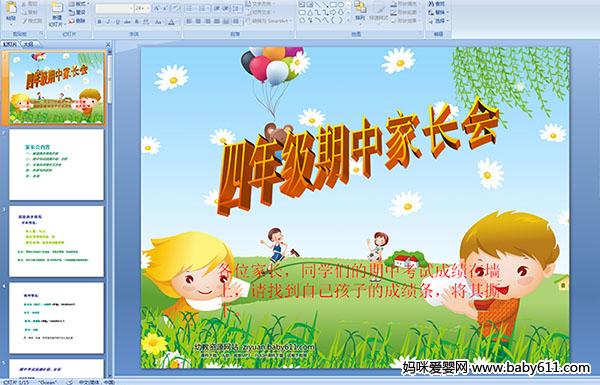Screen dimensions: 600x385
Task: Toggle text Shadow formatting
Action: click(137, 22)
